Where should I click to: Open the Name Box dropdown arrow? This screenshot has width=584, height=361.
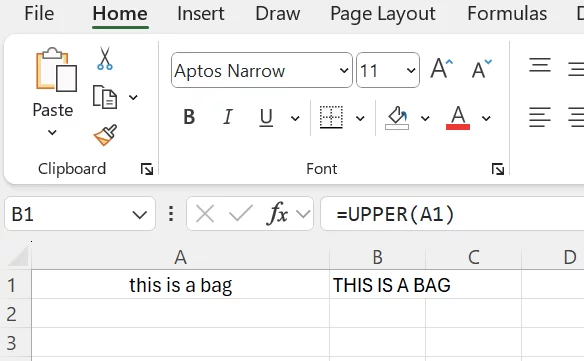point(139,215)
